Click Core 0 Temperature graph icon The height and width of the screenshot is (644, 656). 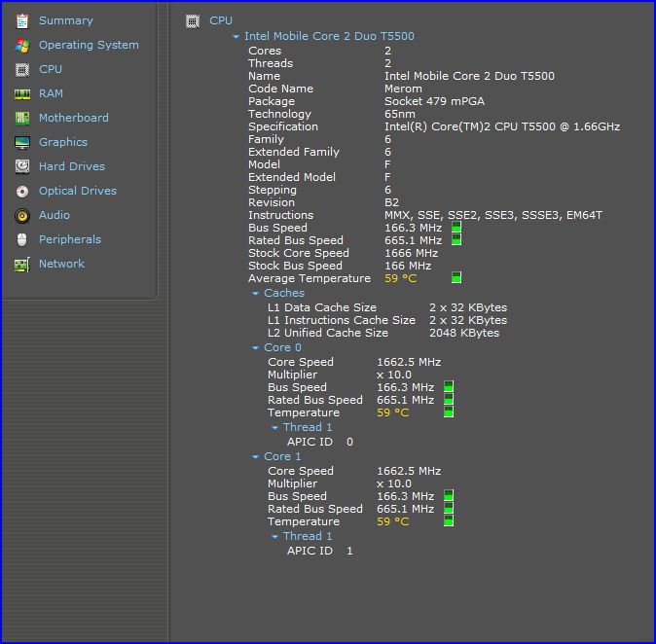pos(449,411)
